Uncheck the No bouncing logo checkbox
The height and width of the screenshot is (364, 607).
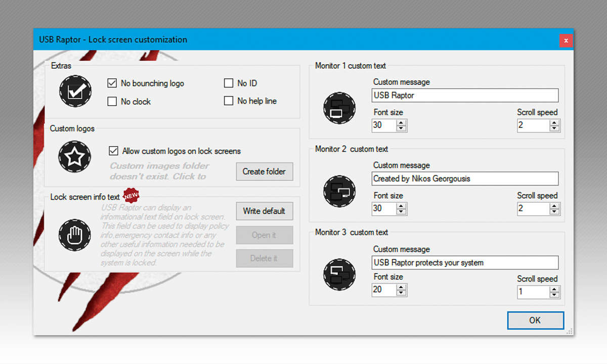pyautogui.click(x=112, y=83)
